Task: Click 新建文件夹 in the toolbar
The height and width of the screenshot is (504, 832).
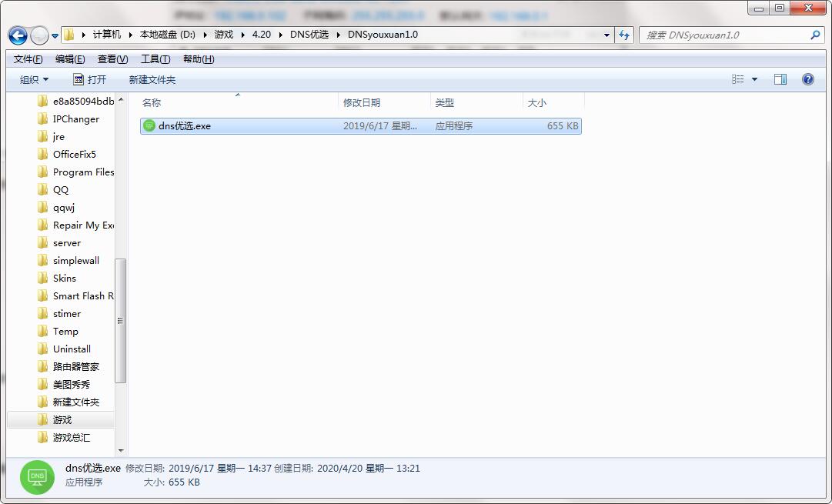Action: pos(152,79)
